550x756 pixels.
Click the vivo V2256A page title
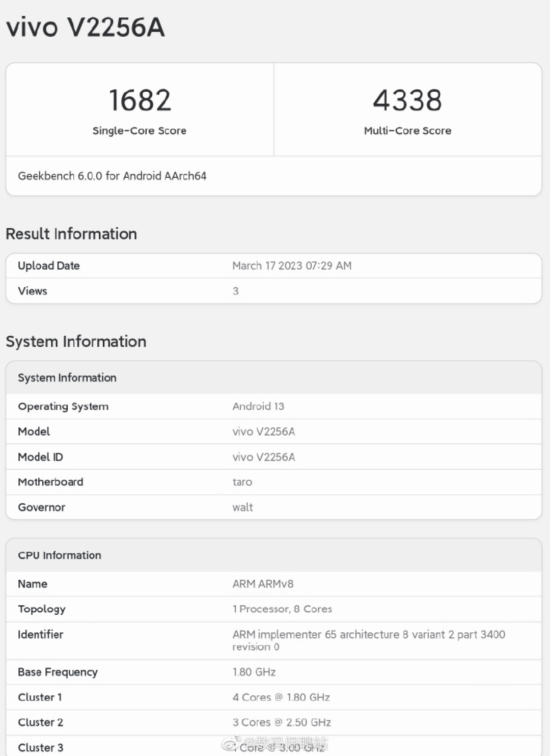pos(86,27)
